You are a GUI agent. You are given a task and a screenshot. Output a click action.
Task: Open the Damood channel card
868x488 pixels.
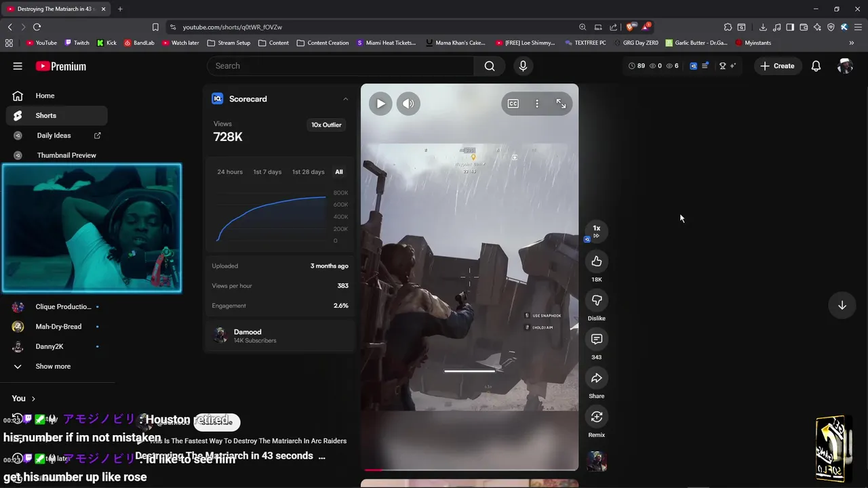pyautogui.click(x=279, y=335)
